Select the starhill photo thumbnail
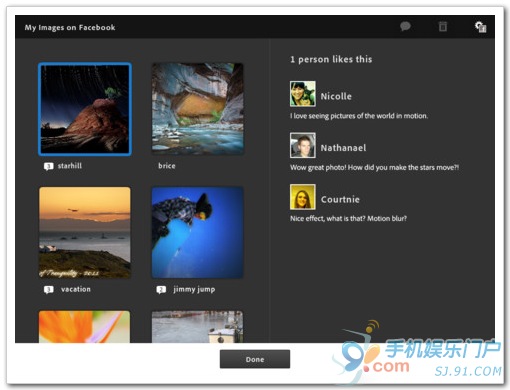 (x=85, y=109)
